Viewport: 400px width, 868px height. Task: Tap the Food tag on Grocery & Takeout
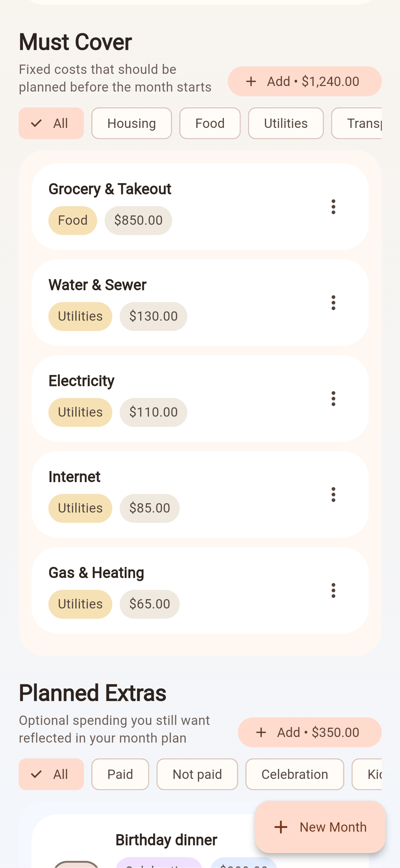click(x=73, y=220)
